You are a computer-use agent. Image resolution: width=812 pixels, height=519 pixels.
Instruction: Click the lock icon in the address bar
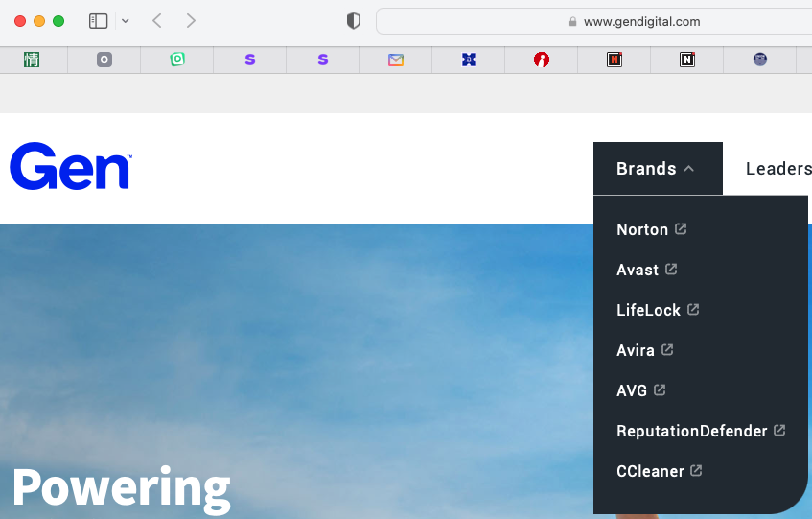[572, 22]
